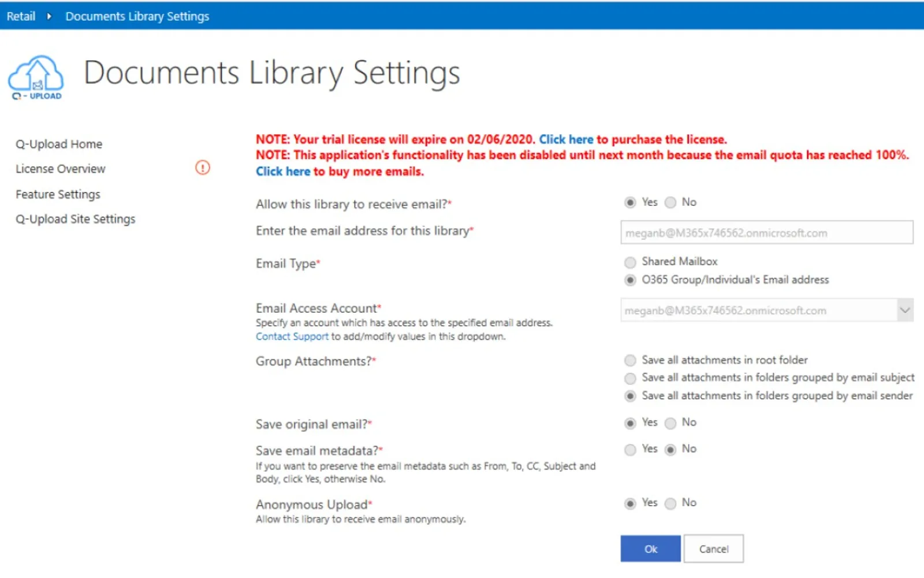Image resolution: width=924 pixels, height=578 pixels.
Task: Click the Email Type field label
Action: click(x=288, y=264)
